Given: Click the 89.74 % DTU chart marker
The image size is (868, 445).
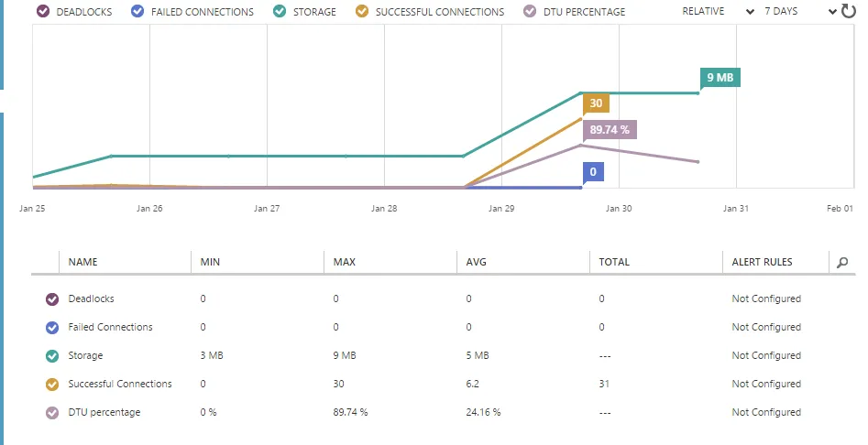Looking at the screenshot, I should [x=610, y=130].
